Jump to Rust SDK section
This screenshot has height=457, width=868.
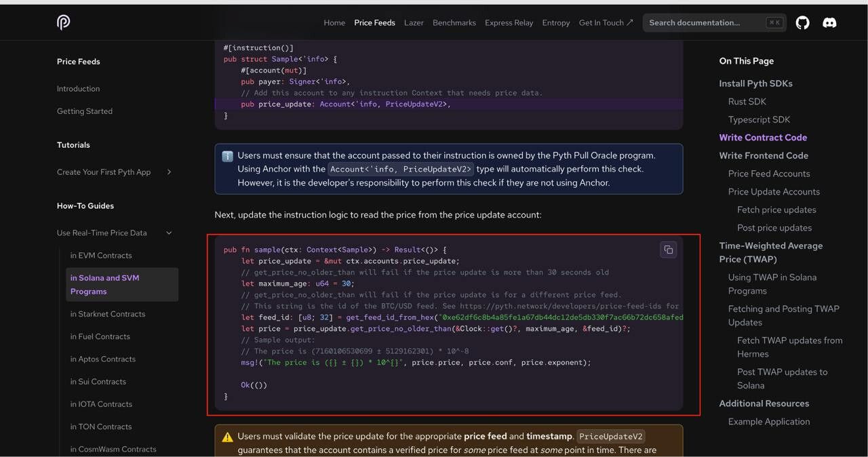coord(747,102)
